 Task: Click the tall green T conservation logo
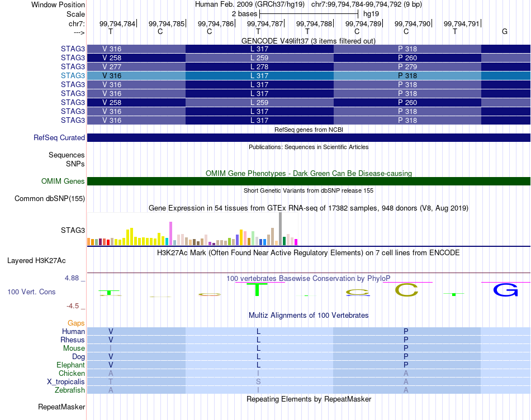tap(257, 289)
